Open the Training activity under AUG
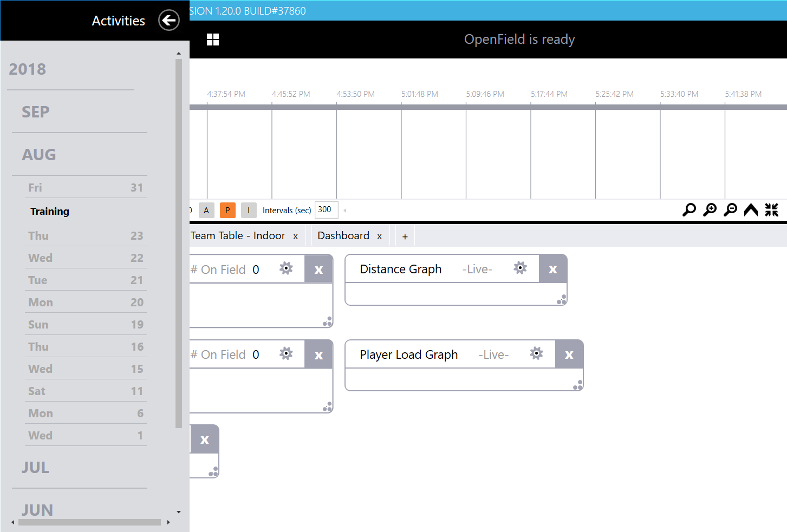 pyautogui.click(x=50, y=211)
